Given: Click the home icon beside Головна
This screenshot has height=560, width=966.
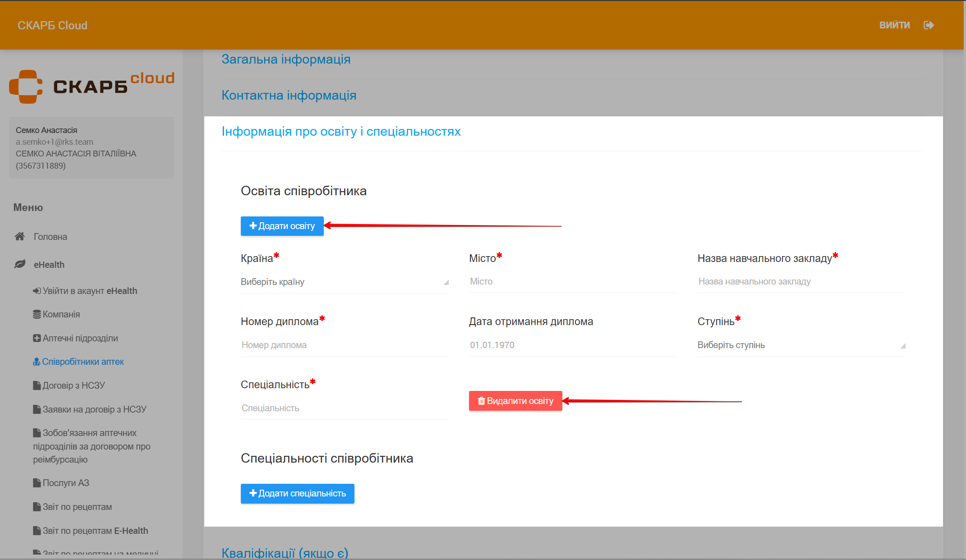Looking at the screenshot, I should 20,236.
